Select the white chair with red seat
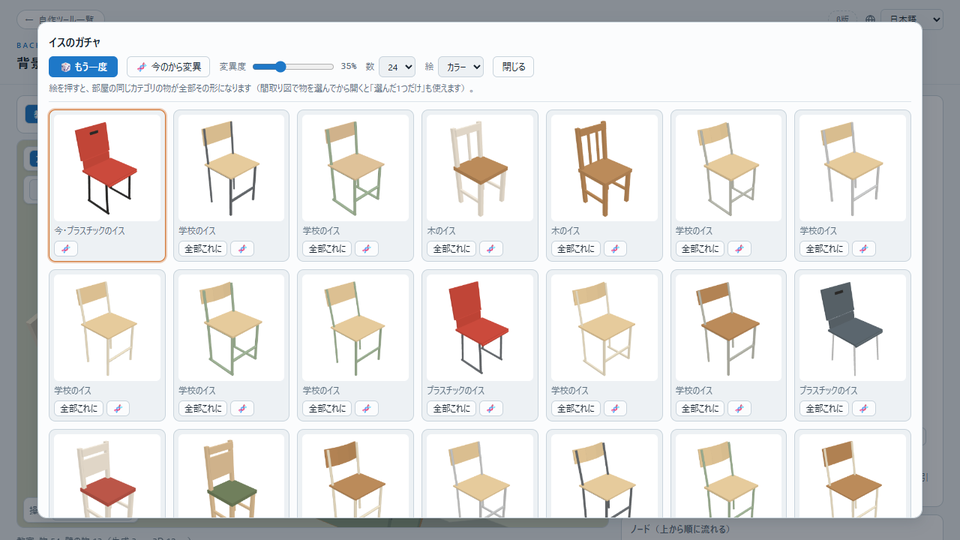960x540 pixels. click(x=107, y=476)
